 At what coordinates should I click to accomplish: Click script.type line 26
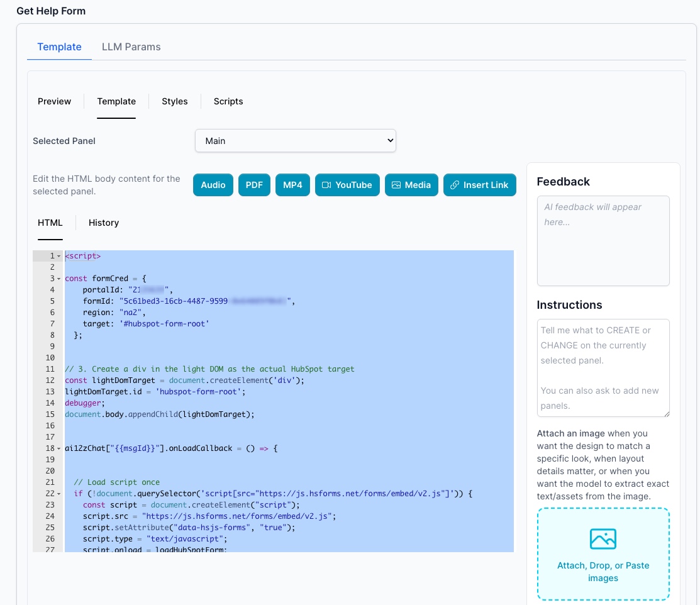coord(155,539)
